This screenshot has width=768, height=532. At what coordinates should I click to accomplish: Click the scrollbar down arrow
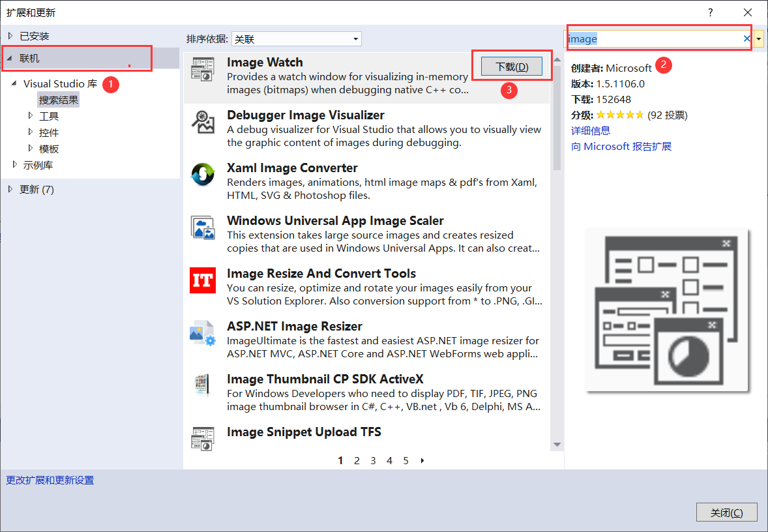557,445
